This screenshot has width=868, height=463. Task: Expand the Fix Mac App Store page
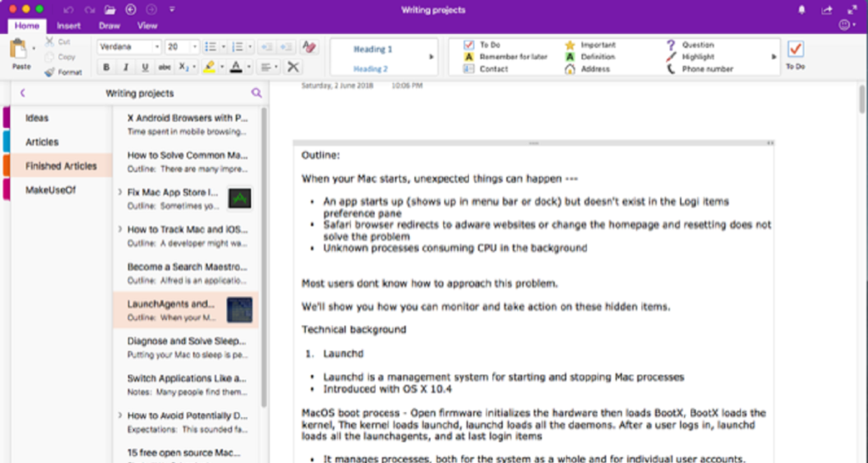click(120, 192)
